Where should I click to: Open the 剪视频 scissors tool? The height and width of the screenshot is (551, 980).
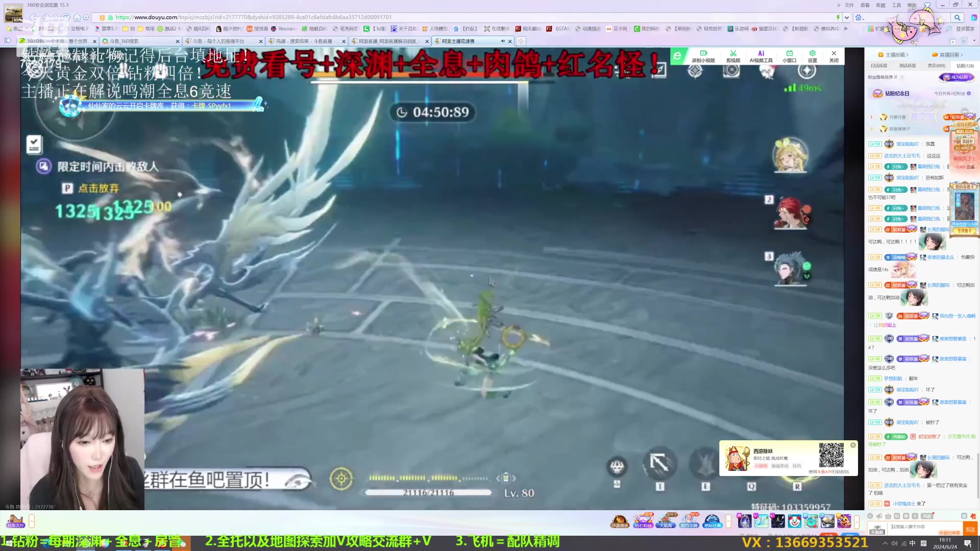(733, 56)
